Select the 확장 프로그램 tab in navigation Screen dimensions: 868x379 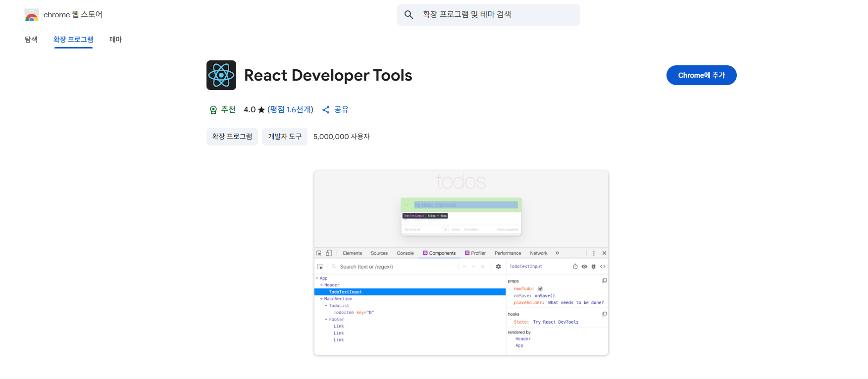[73, 40]
